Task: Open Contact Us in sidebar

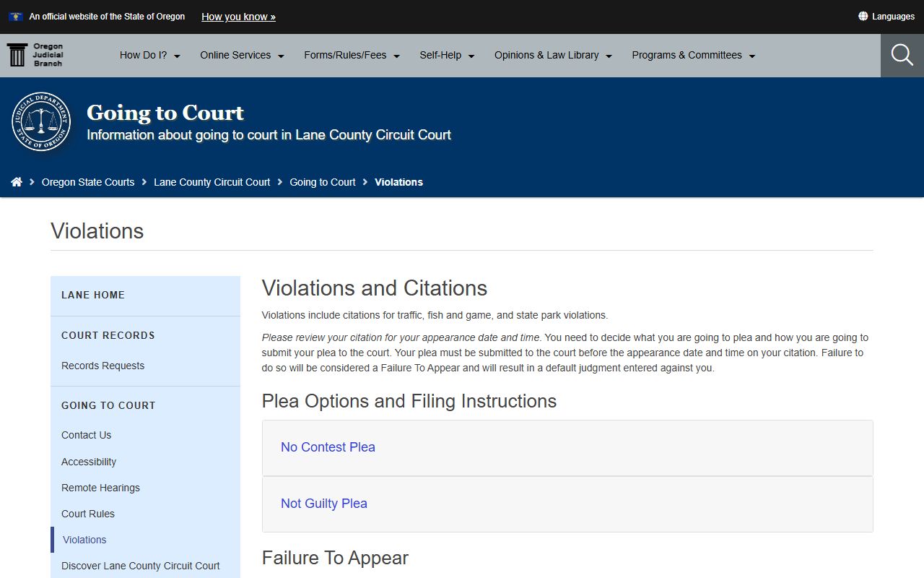Action: click(x=87, y=435)
